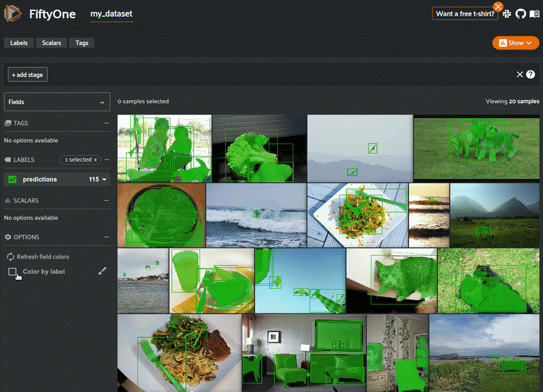
Task: Click the help question mark icon
Action: (x=530, y=74)
